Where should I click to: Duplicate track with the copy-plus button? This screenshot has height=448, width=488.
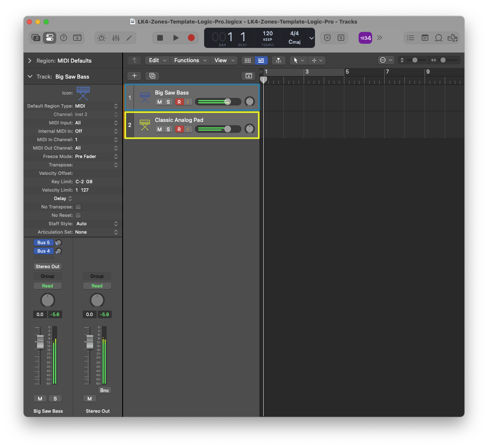(x=152, y=76)
